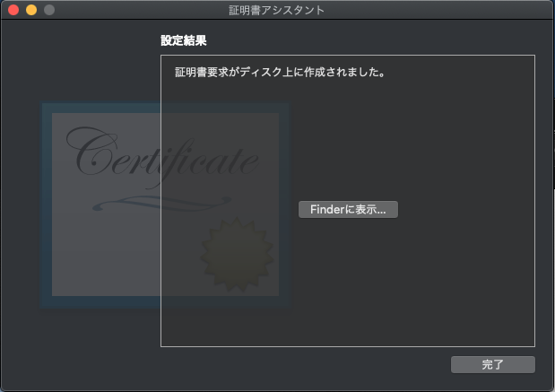Minimize the window with the yellow button
This screenshot has height=392, width=555.
[x=31, y=10]
